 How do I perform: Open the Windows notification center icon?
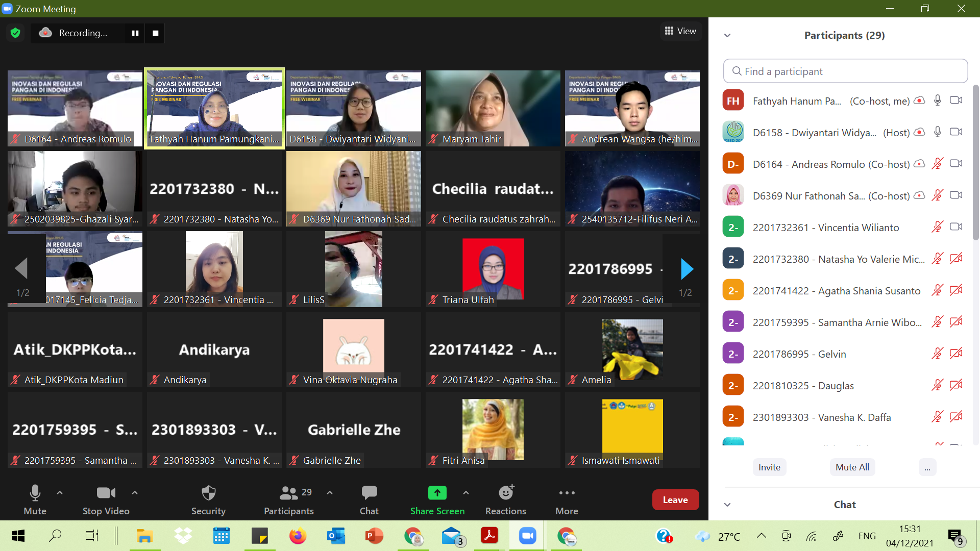pyautogui.click(x=955, y=537)
